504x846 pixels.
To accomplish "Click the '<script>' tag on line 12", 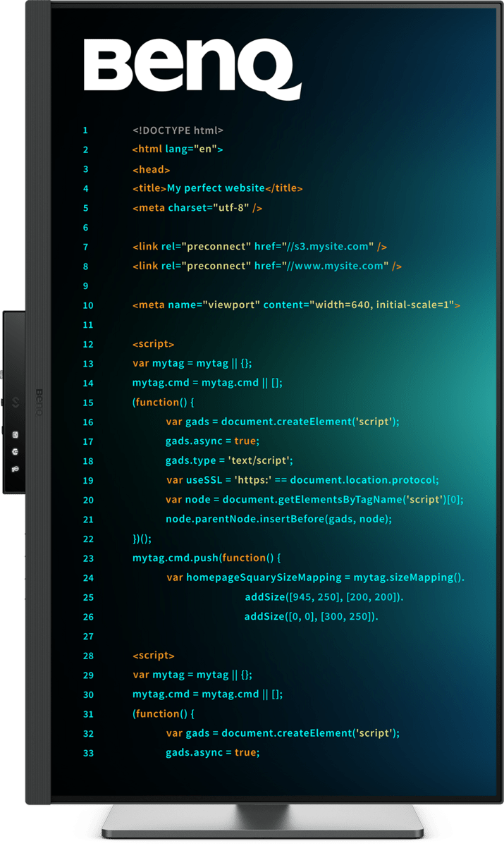I will click(x=153, y=344).
